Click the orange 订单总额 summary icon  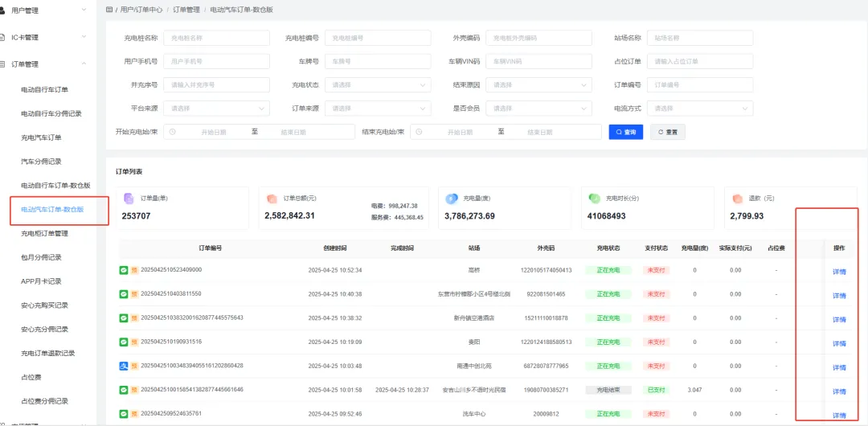click(272, 198)
